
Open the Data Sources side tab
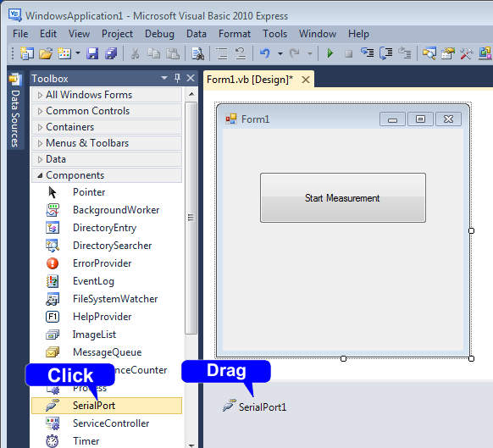point(15,111)
